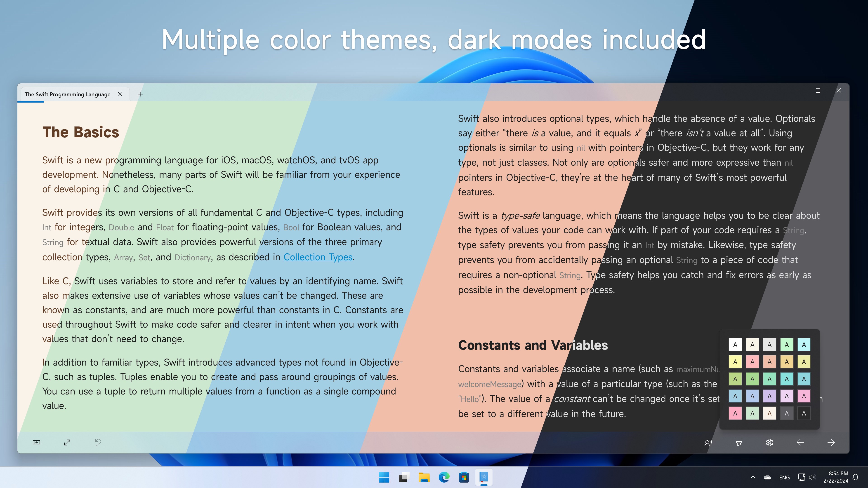This screenshot has width=868, height=488.
Task: Start read aloud with the speaking-person icon
Action: point(708,443)
